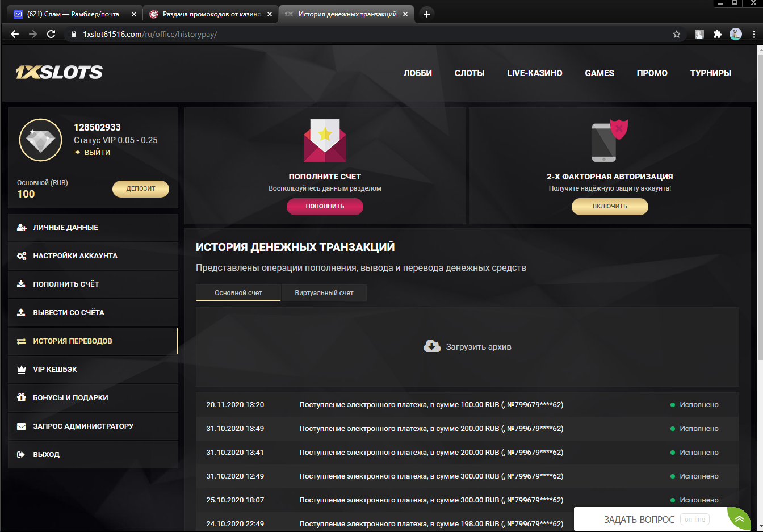Open НАСТРОЙКИ АККАУНТА sidebar item
Viewport: 763px width, 532px height.
tap(93, 256)
